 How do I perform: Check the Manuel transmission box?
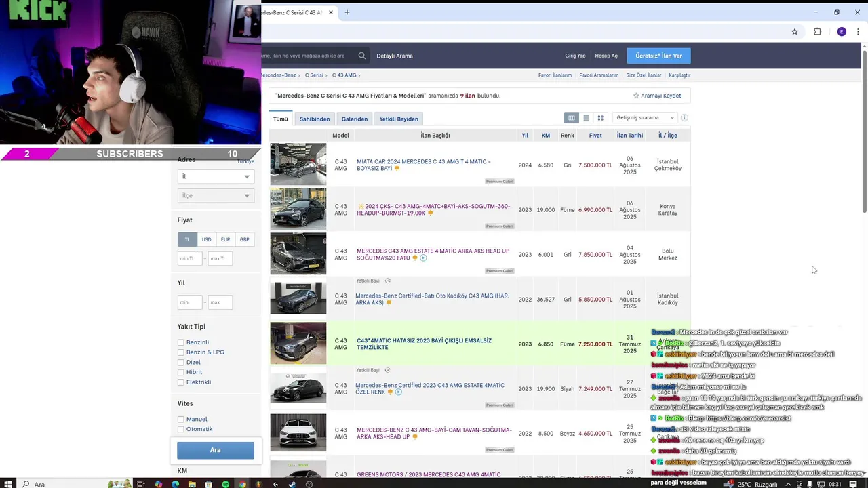[181, 420]
